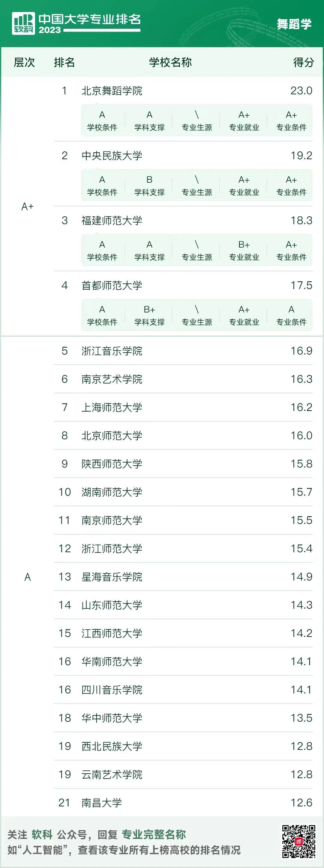Click the ShanghaiRanking 软科 logo icon
Image resolution: width=324 pixels, height=868 pixels.
coord(23,23)
